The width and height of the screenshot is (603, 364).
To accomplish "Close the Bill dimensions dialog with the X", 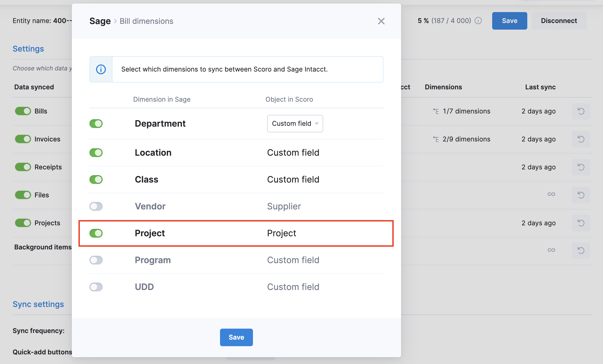I will (x=381, y=21).
